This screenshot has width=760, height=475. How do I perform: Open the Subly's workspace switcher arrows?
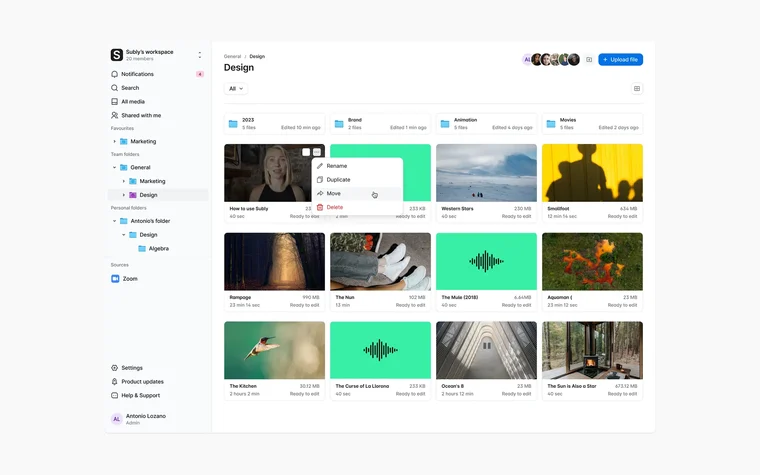click(200, 55)
